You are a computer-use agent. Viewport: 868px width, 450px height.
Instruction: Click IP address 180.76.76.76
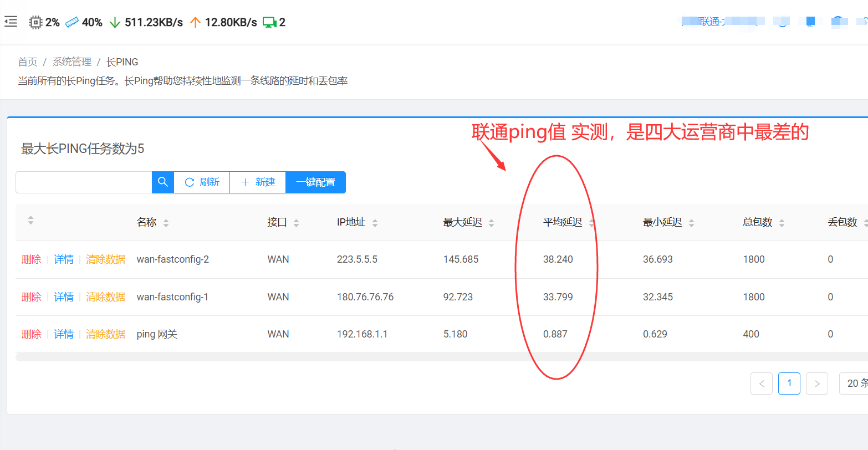click(365, 297)
